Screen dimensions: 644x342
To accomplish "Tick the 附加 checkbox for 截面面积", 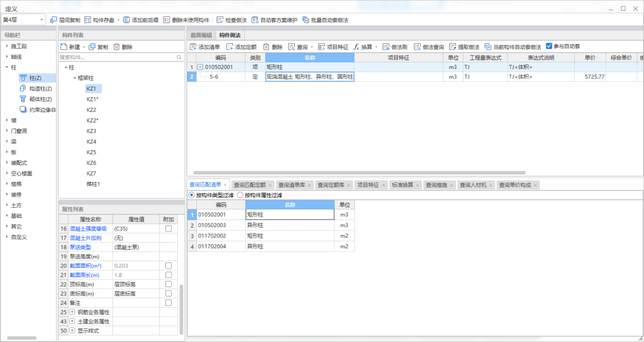I will click(168, 266).
